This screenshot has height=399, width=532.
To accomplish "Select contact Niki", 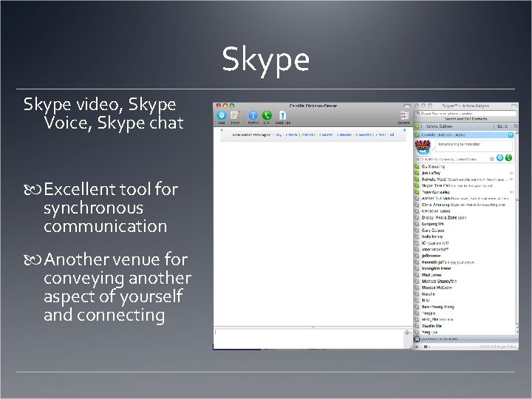I will click(x=464, y=301).
